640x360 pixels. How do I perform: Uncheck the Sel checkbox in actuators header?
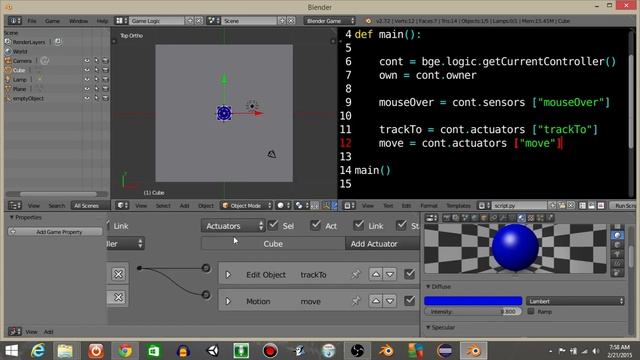point(273,225)
